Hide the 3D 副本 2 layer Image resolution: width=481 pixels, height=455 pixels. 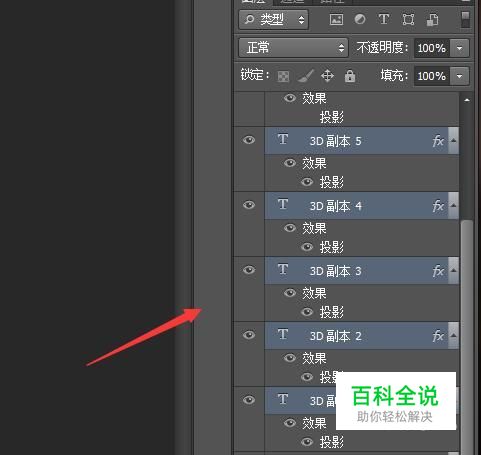coord(249,335)
